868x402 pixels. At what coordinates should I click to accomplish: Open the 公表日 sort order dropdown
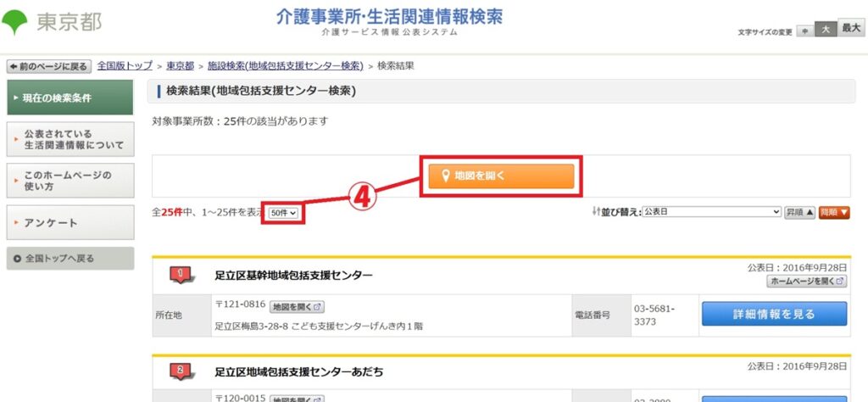coord(711,212)
